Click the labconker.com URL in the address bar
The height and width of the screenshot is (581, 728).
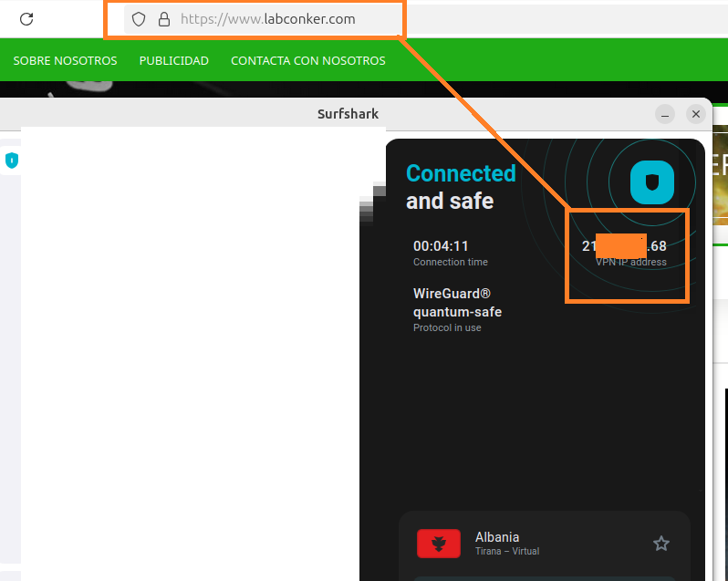click(x=268, y=19)
